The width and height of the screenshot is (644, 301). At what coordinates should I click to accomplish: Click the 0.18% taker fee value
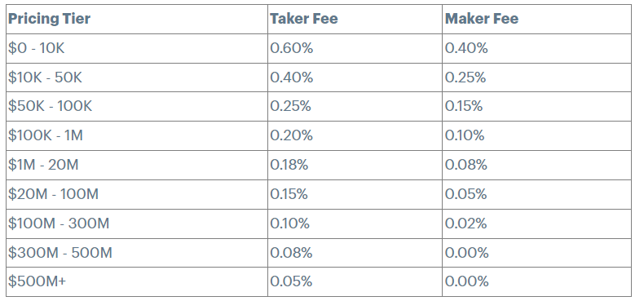pyautogui.click(x=289, y=165)
